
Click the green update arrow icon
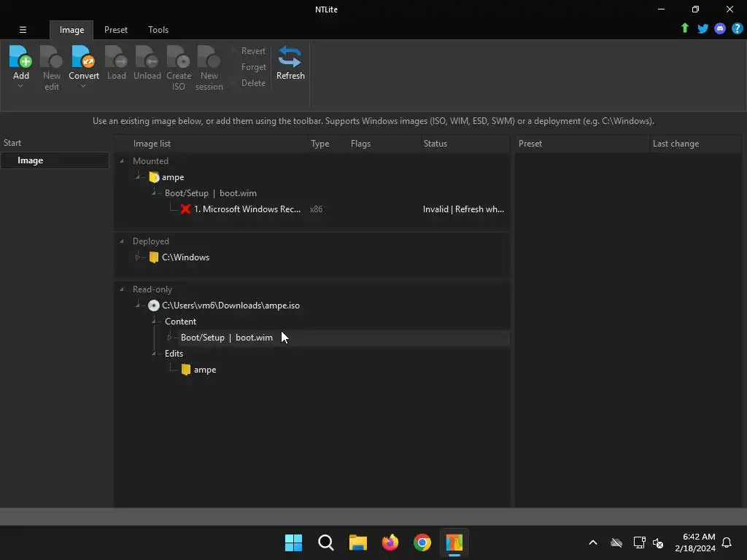coord(684,28)
